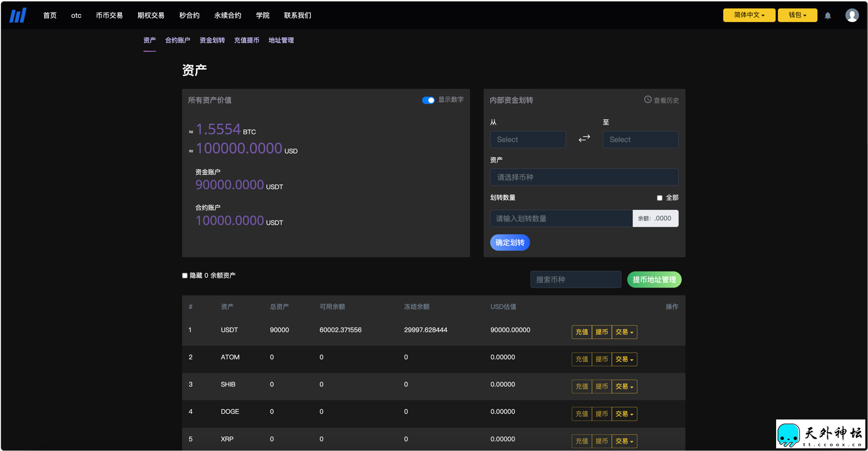This screenshot has height=451, width=868.
Task: Click the 10000.0000 USDT contract account value
Action: pyautogui.click(x=230, y=221)
